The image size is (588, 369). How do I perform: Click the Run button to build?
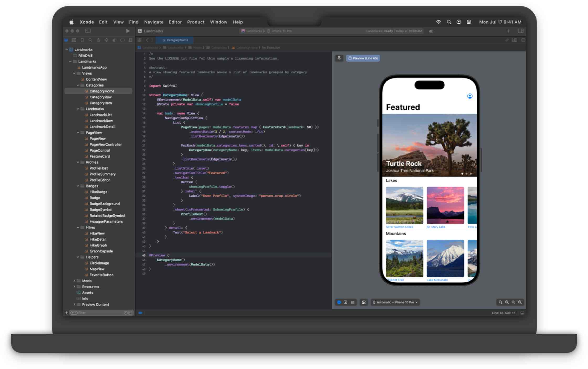tap(128, 31)
